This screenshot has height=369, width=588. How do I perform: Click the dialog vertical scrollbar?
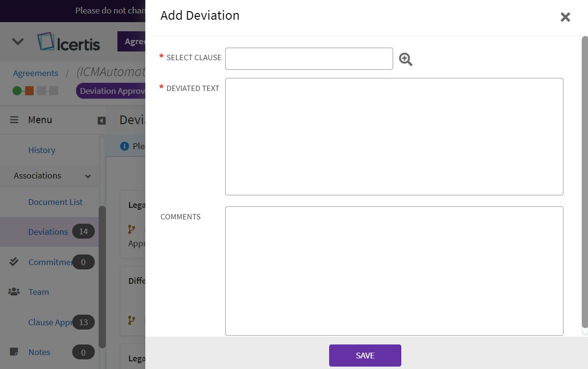point(585,183)
